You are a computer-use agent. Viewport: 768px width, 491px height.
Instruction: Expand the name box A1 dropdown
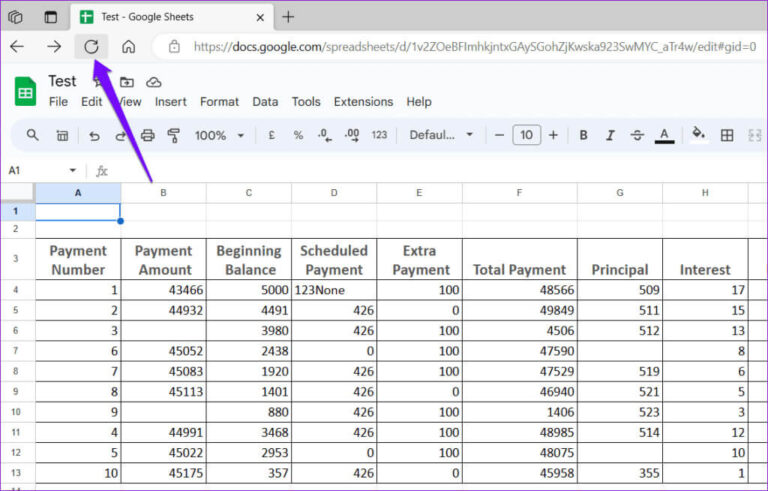tap(72, 171)
